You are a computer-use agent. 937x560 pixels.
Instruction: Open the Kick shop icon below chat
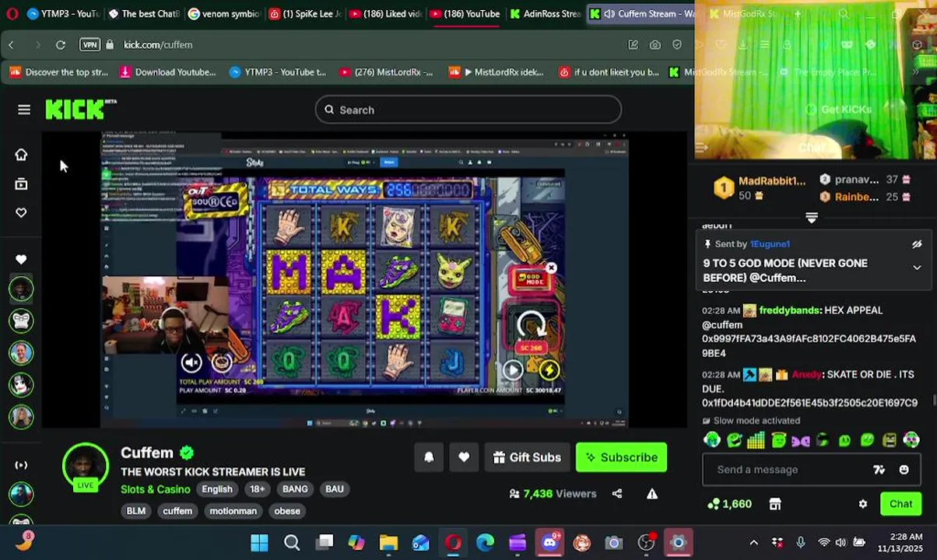tap(775, 504)
